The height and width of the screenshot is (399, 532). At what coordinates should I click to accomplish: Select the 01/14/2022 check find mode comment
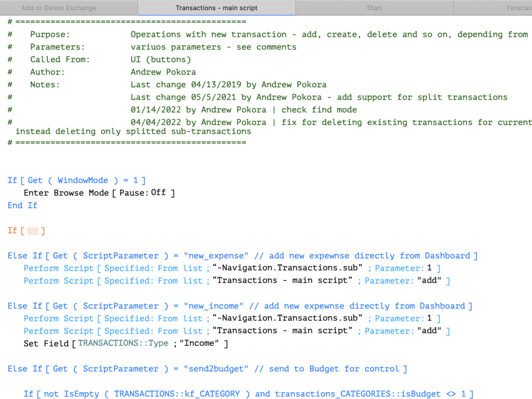pyautogui.click(x=182, y=110)
